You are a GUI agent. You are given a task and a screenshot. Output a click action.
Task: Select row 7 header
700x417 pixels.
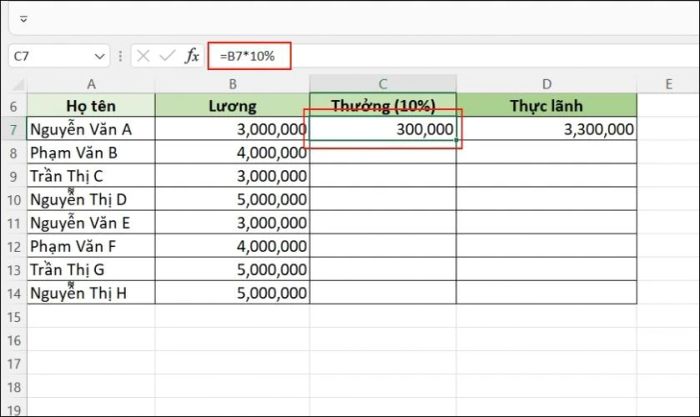(x=13, y=129)
